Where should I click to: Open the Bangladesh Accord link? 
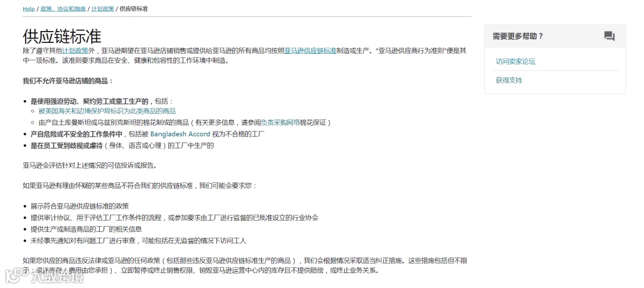pyautogui.click(x=180, y=134)
